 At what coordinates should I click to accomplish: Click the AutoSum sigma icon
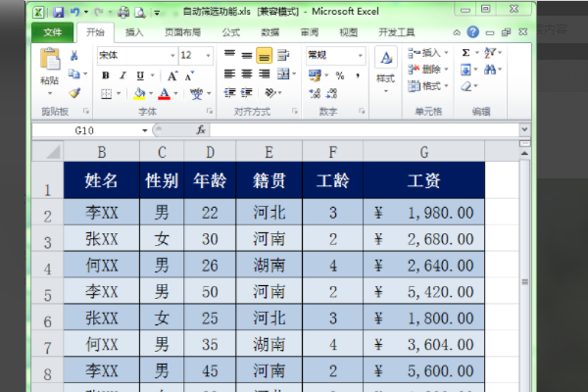pyautogui.click(x=465, y=53)
